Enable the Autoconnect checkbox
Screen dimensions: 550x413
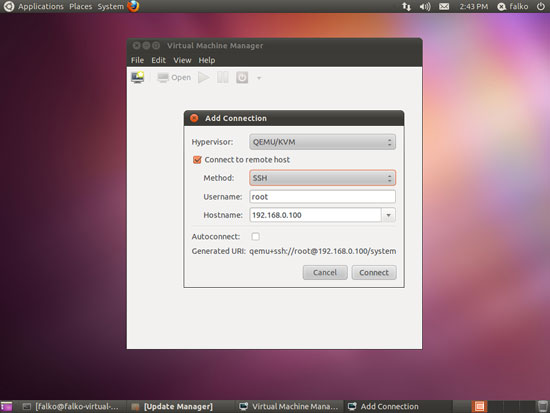(255, 237)
